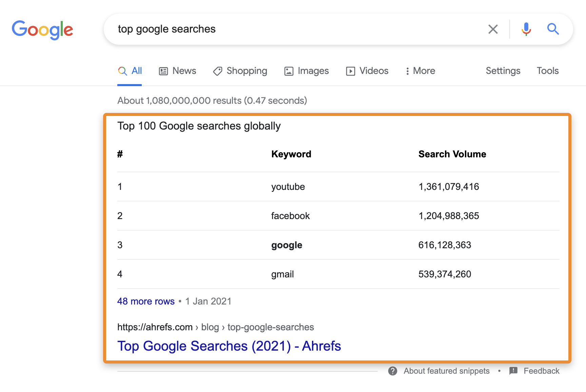Open the Settings menu
Viewport: 586px width, 392px height.
[503, 71]
